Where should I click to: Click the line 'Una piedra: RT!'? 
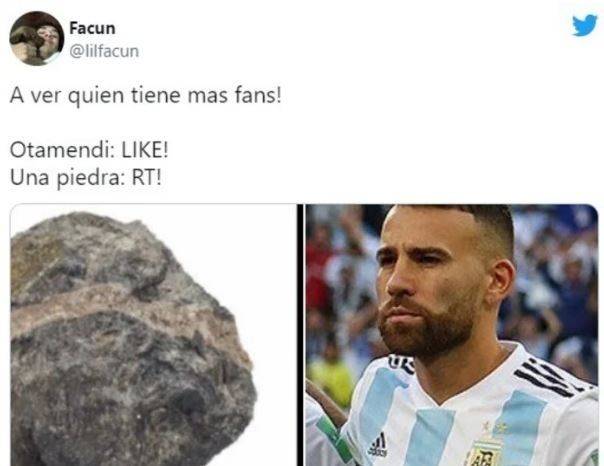click(86, 178)
